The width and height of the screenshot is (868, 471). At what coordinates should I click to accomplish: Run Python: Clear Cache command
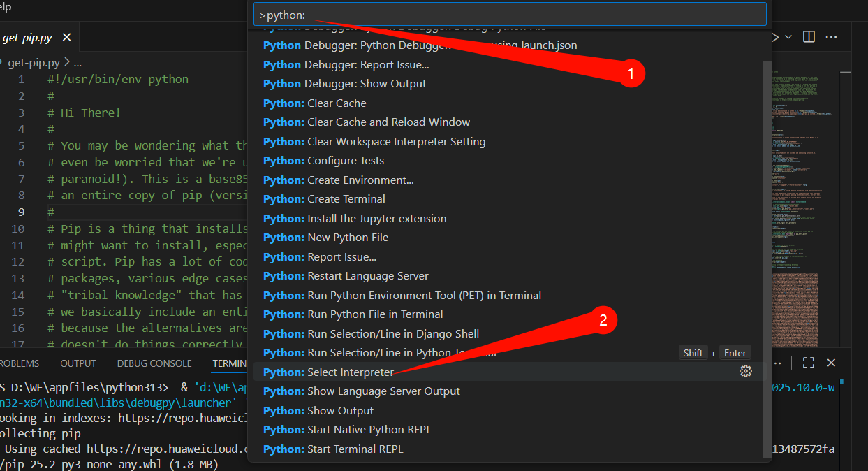(510, 103)
